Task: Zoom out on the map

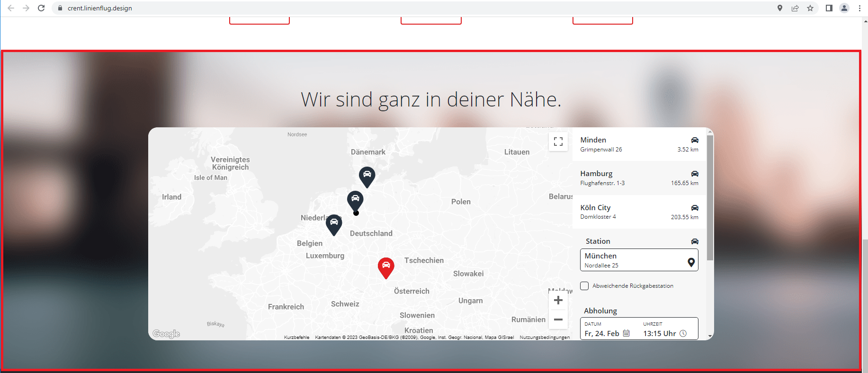Action: 558,320
